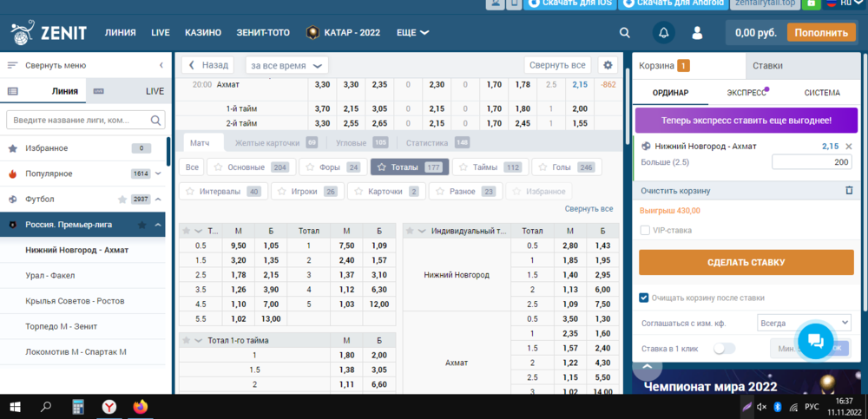868x419 pixels.
Task: Open Угловые tab
Action: click(x=362, y=143)
